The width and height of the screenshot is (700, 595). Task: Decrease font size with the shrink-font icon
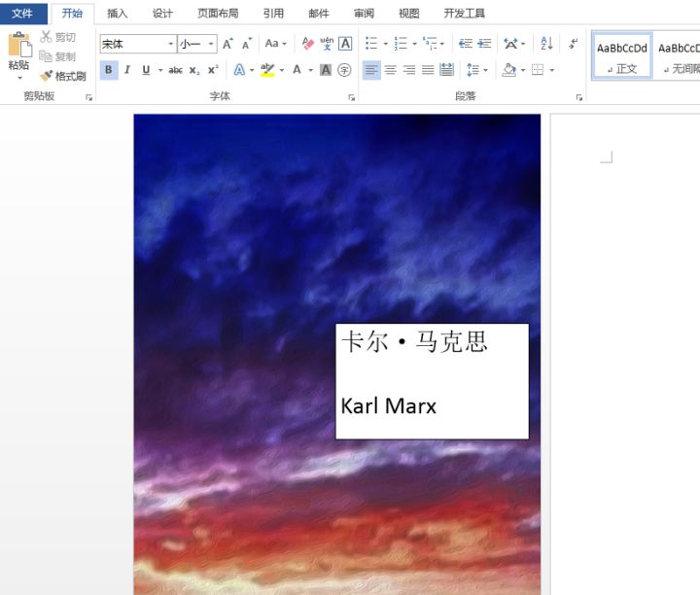click(246, 44)
